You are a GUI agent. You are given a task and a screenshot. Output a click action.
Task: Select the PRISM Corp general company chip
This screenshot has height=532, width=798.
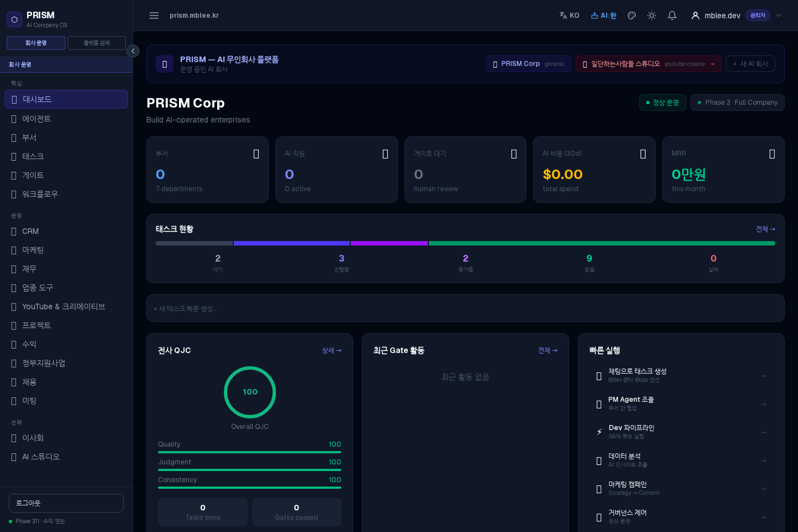click(528, 64)
